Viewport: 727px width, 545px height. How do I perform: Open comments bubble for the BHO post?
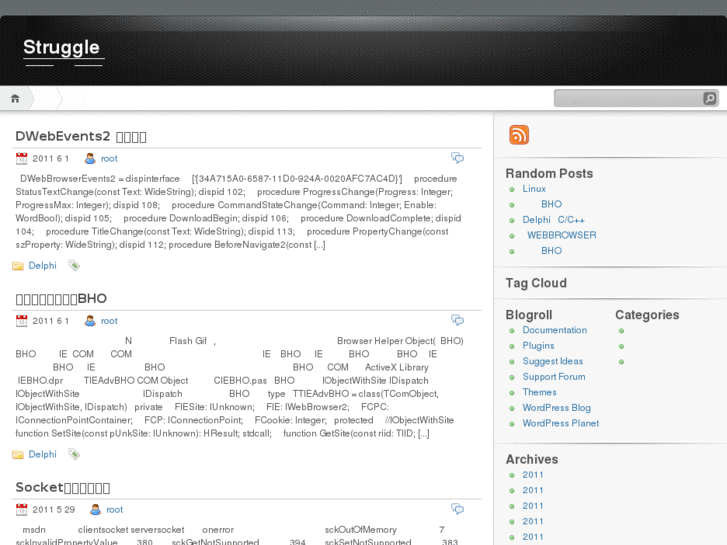457,320
